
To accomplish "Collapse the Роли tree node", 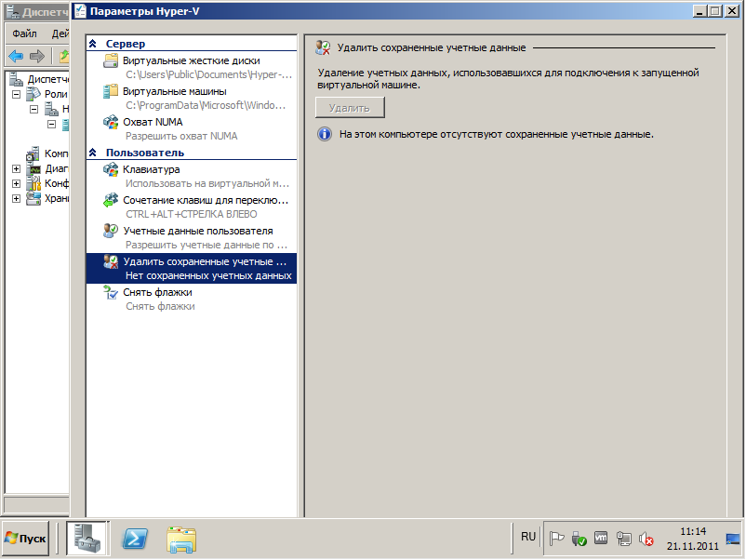I will (16, 94).
